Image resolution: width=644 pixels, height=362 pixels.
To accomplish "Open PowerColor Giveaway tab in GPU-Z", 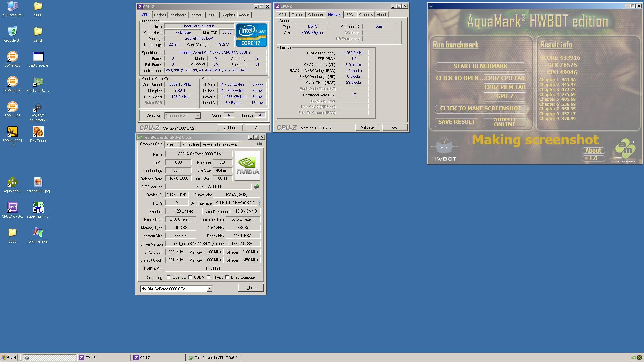I will pyautogui.click(x=220, y=145).
